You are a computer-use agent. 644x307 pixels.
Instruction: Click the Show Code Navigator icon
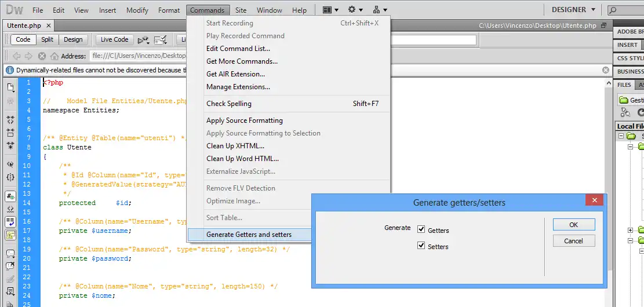tap(10, 101)
